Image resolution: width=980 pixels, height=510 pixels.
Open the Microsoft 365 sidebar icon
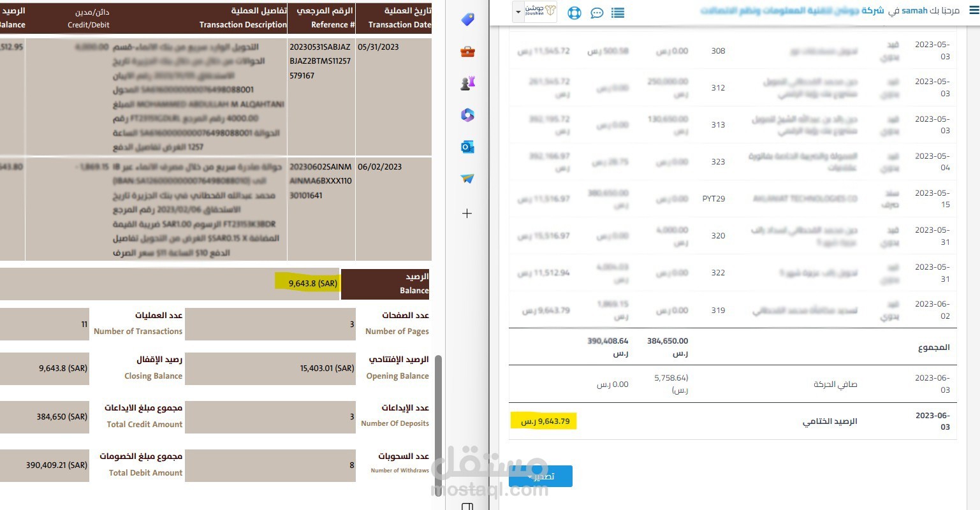click(467, 115)
